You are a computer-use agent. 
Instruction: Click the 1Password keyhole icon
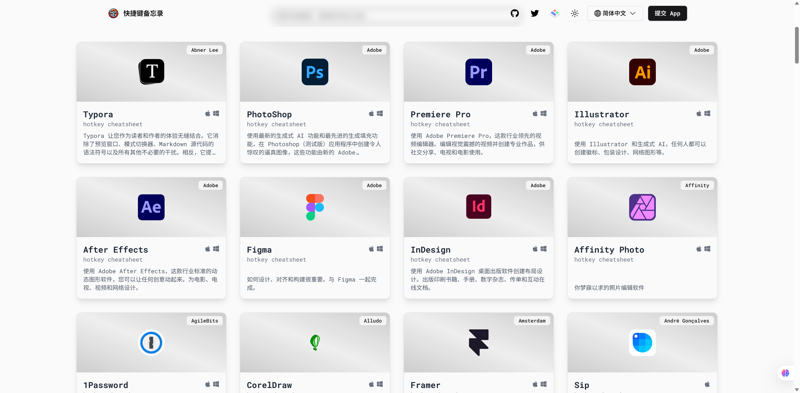pos(152,342)
